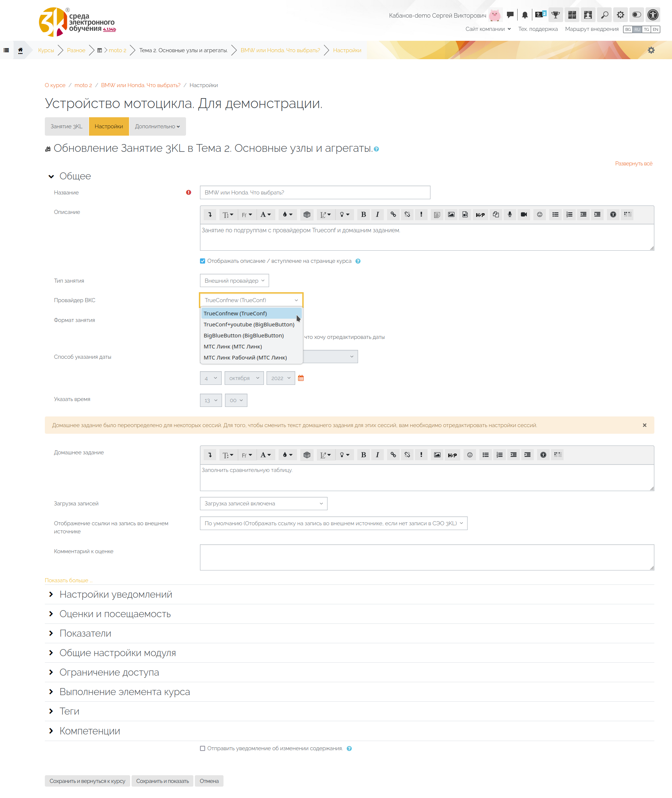
Task: Open the Тип занятия dropdown
Action: click(234, 281)
